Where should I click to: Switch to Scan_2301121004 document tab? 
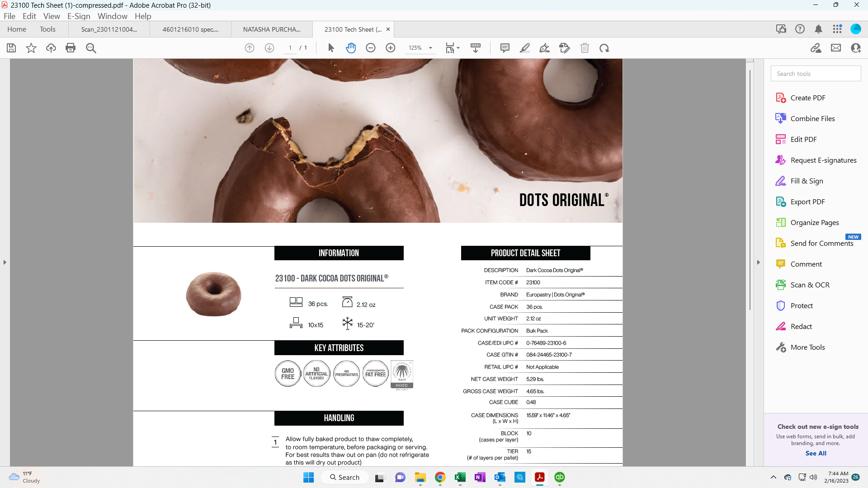109,29
